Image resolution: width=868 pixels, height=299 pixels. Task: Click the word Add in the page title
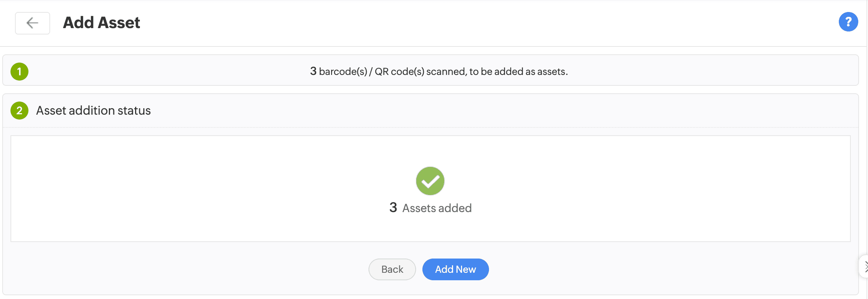pyautogui.click(x=79, y=23)
